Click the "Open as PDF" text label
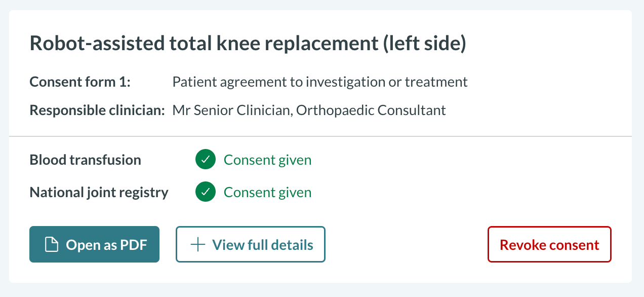 [106, 245]
